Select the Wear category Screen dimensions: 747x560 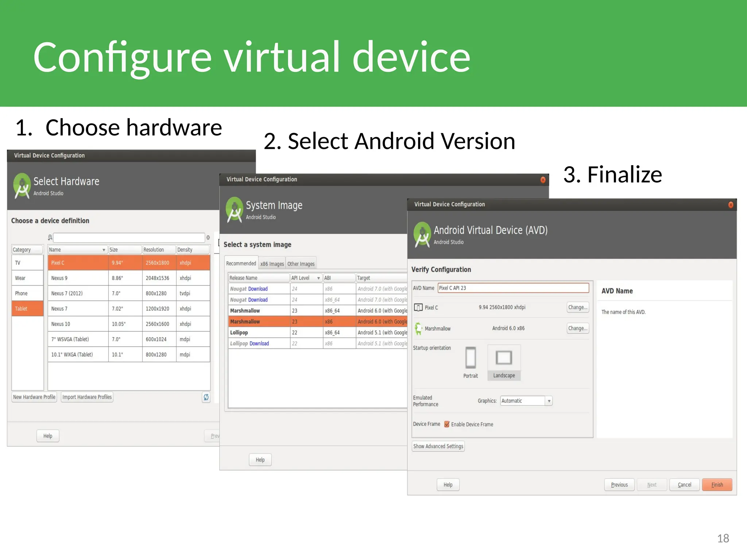(27, 278)
